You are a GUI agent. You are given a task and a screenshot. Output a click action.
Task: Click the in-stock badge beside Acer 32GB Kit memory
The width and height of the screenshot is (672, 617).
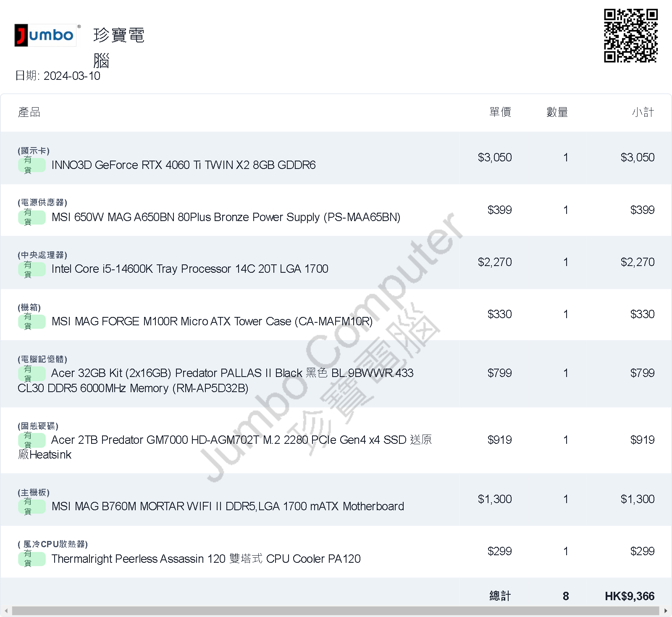tap(32, 373)
